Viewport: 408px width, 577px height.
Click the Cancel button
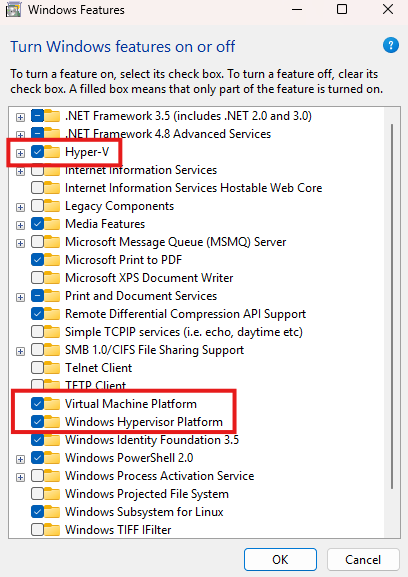click(x=363, y=559)
